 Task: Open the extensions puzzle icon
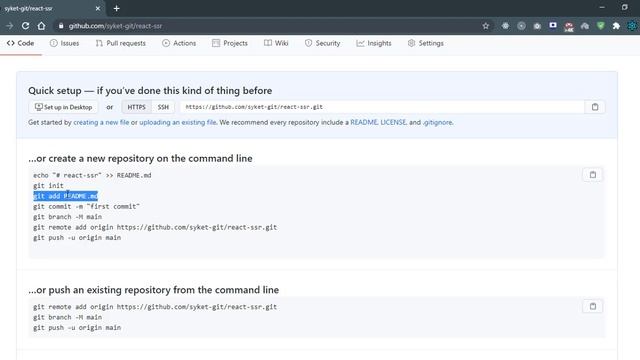pyautogui.click(x=616, y=26)
